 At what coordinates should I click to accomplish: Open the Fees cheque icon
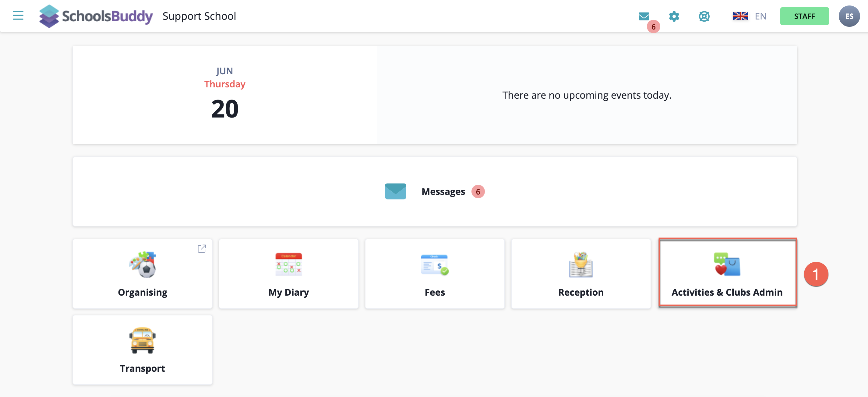[435, 265]
